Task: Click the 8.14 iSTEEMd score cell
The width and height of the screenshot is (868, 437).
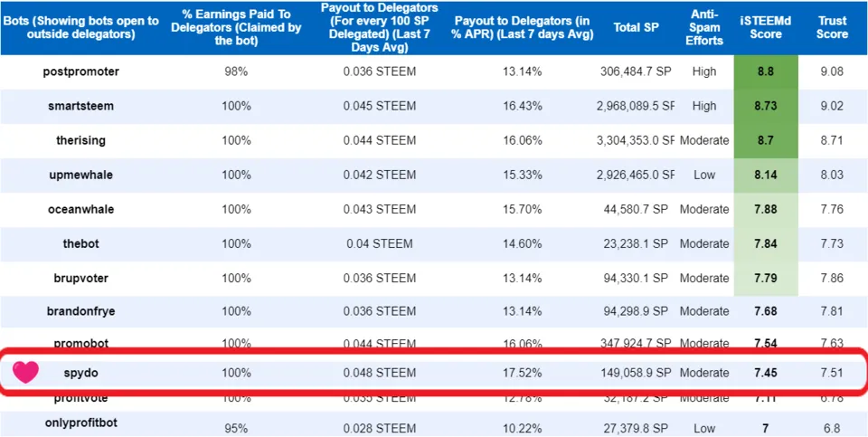Action: (766, 175)
